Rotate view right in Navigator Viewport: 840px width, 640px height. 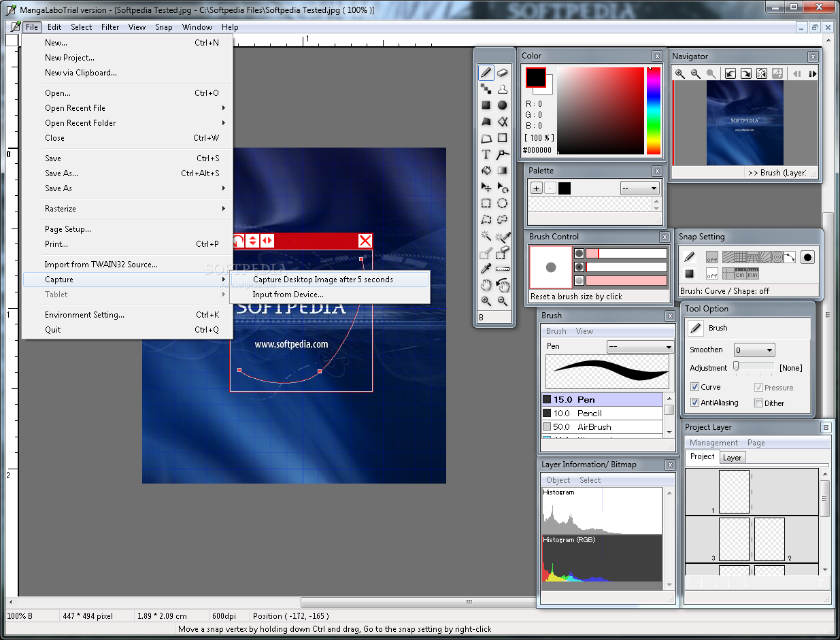coord(746,73)
